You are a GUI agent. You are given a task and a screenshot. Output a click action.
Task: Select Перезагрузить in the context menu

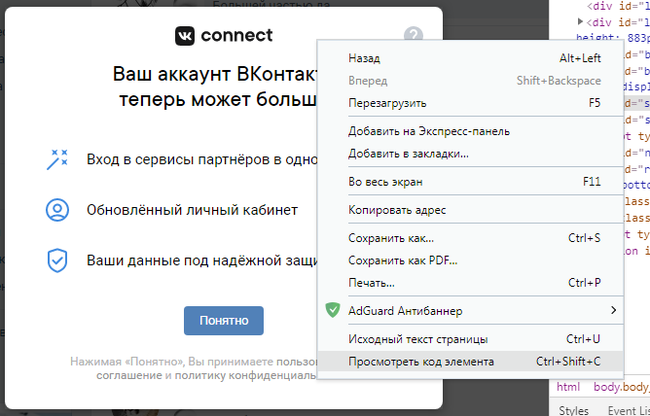click(x=387, y=103)
